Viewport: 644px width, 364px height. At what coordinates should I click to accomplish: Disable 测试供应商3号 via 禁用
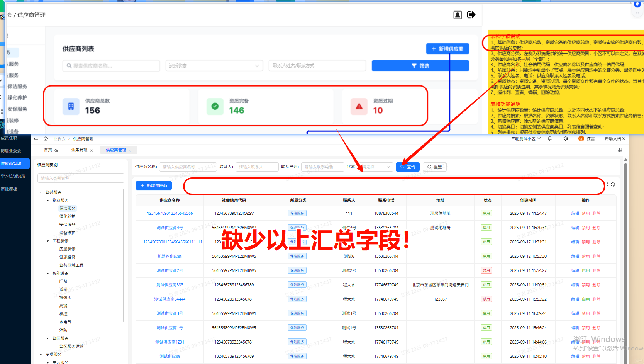[586, 313]
